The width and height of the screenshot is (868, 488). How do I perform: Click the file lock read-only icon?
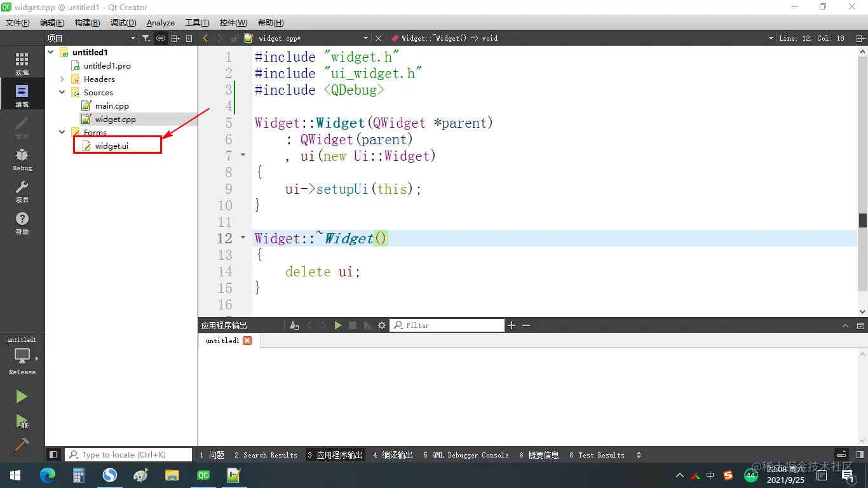click(234, 38)
